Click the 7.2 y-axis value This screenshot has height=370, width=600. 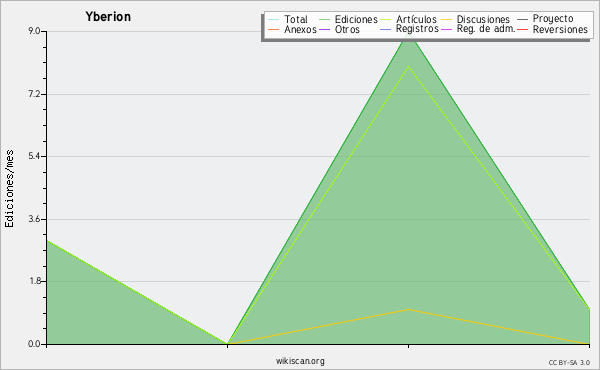(x=34, y=94)
